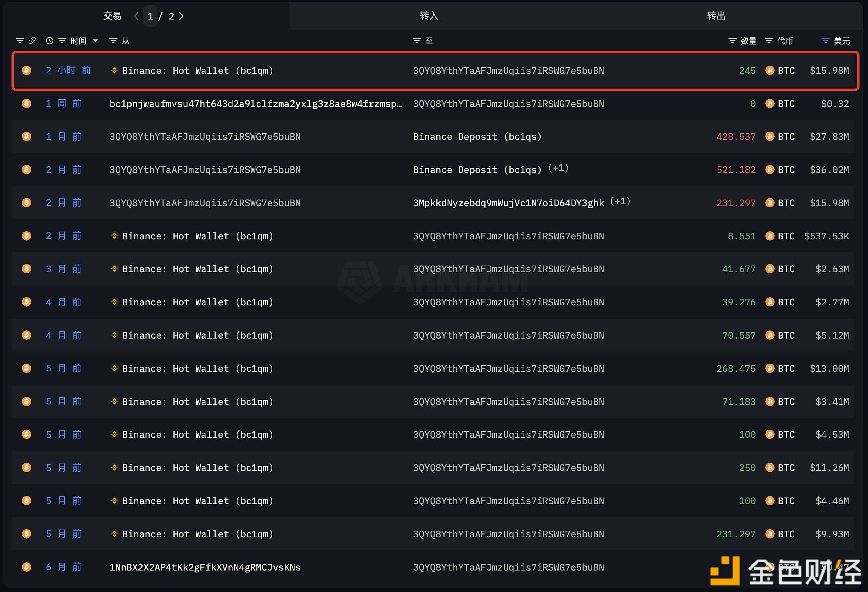Click the $0.32 value cell

[x=835, y=104]
